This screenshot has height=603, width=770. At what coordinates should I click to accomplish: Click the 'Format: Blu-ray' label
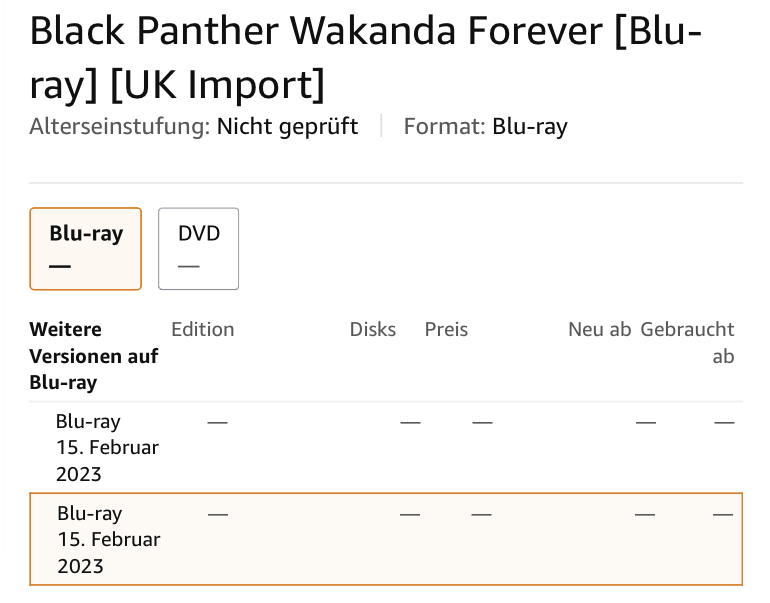485,127
